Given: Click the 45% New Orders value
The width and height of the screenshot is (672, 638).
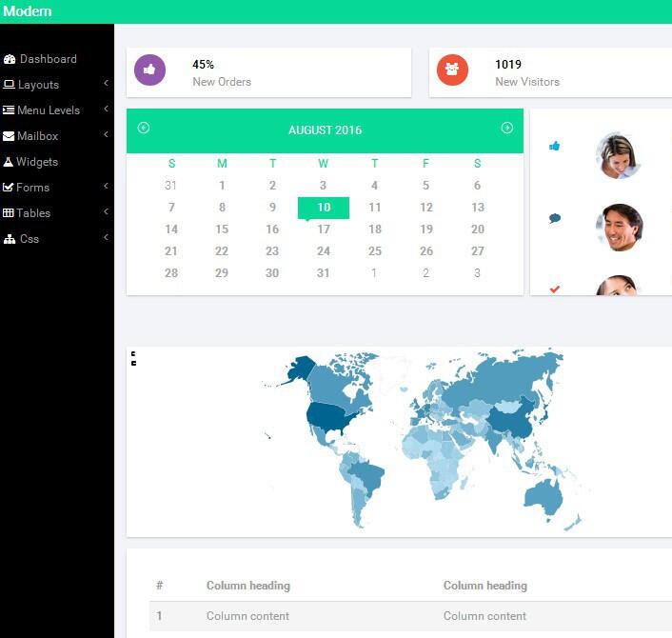Looking at the screenshot, I should point(203,65).
